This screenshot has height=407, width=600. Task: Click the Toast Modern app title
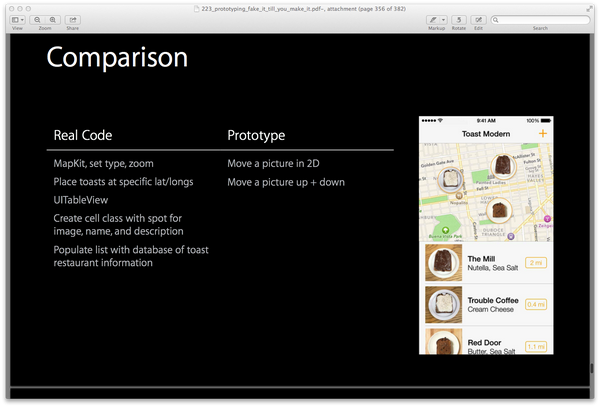pos(486,134)
